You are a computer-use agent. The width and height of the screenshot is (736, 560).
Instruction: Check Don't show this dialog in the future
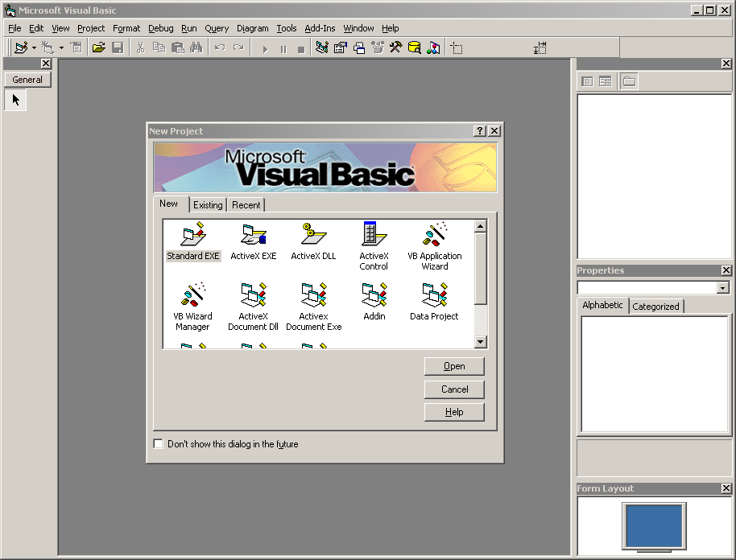(159, 443)
